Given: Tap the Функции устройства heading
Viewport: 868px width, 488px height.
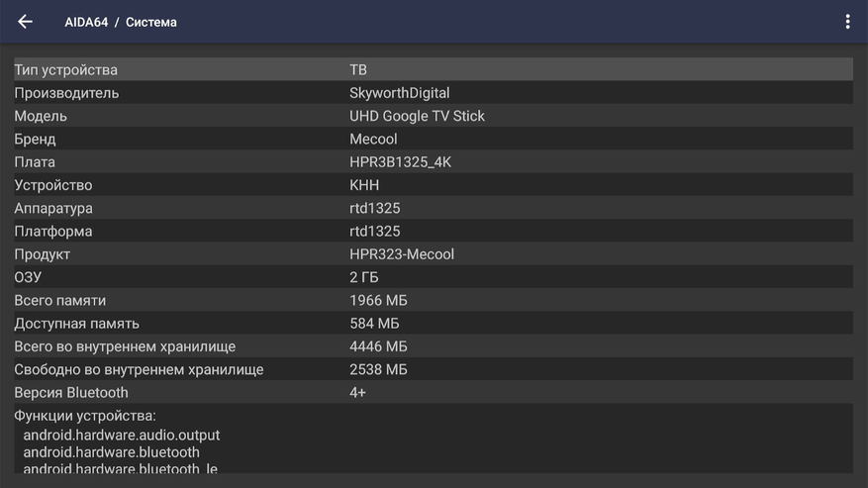Looking at the screenshot, I should (x=85, y=416).
